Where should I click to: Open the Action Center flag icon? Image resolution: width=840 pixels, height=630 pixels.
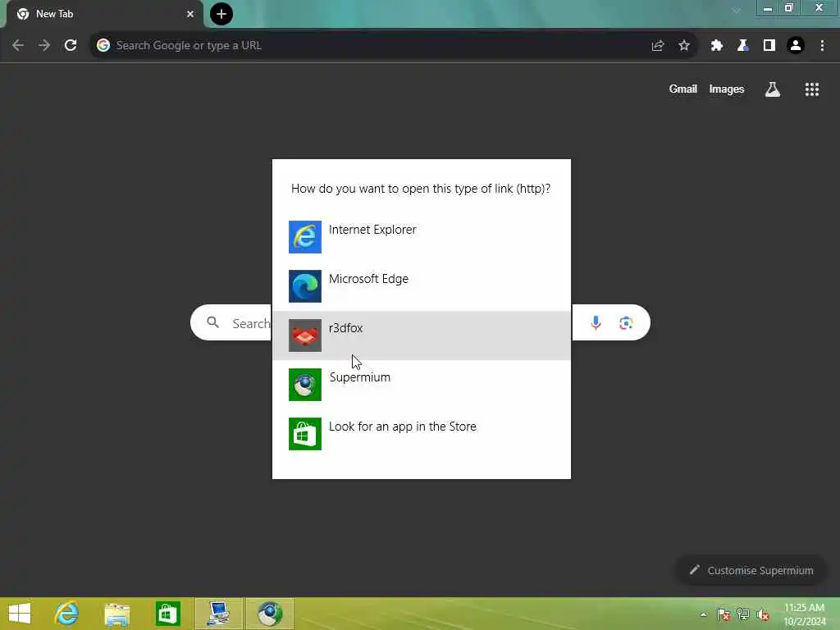click(x=724, y=614)
